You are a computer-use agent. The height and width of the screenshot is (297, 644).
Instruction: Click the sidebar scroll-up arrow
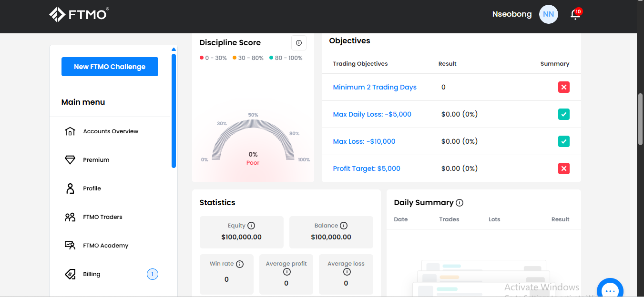174,49
